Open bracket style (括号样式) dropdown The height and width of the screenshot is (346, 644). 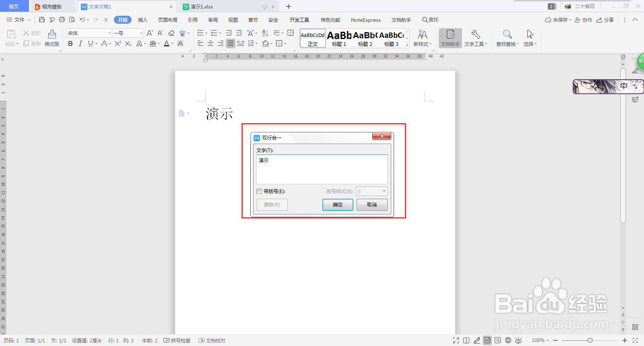tap(372, 192)
